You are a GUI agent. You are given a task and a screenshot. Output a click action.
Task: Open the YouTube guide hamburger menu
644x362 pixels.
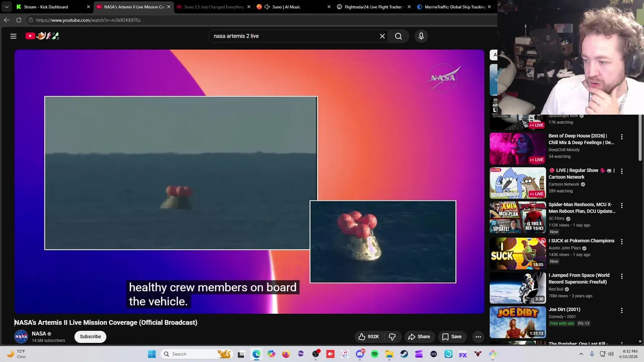click(x=14, y=36)
